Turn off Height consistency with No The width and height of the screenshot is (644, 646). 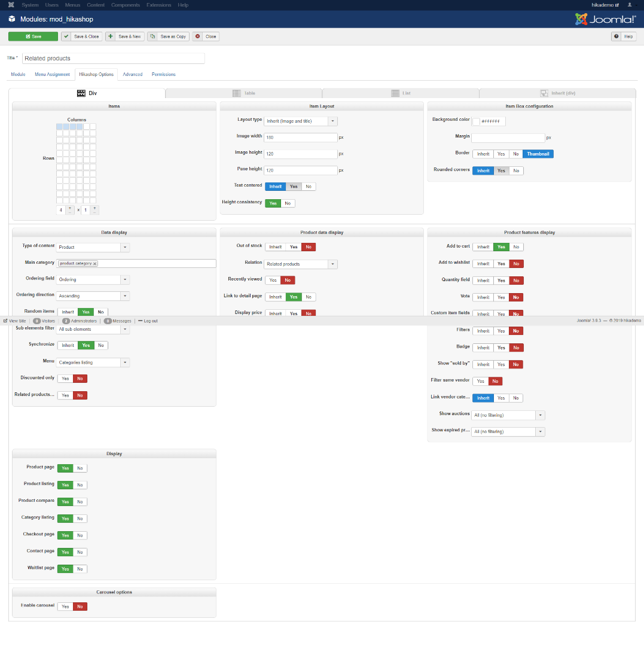[288, 203]
